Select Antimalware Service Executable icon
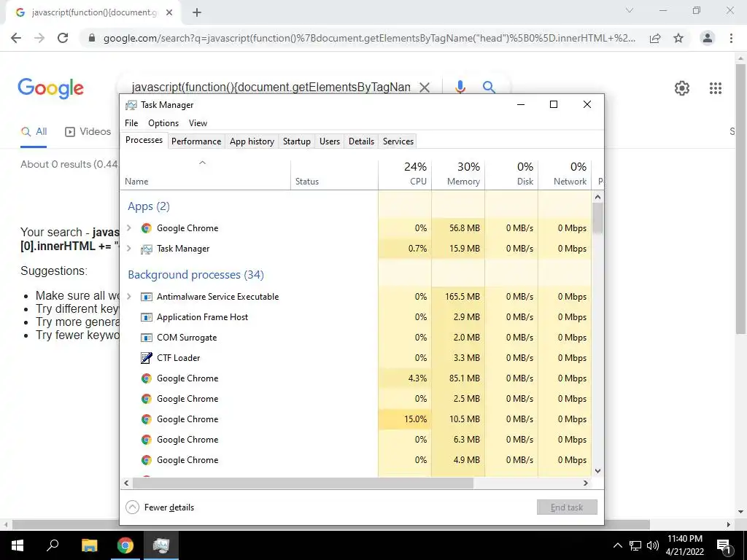 (146, 297)
